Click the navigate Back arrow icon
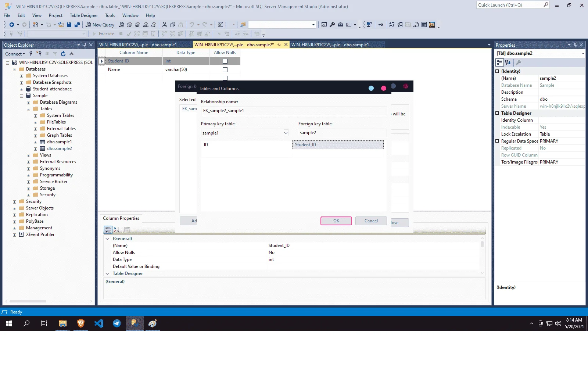 click(x=12, y=25)
